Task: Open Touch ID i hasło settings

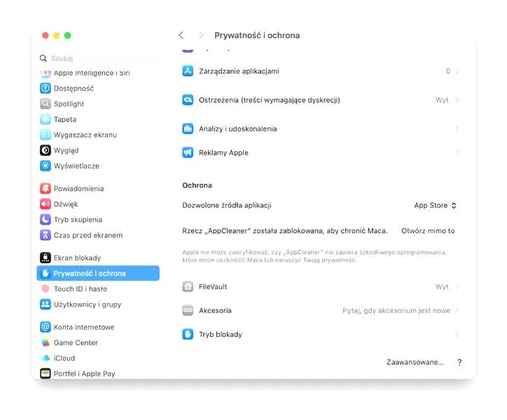Action: [x=81, y=288]
